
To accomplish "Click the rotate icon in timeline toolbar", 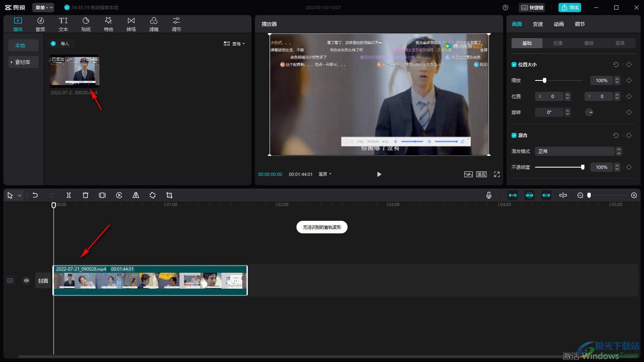I will 153,195.
